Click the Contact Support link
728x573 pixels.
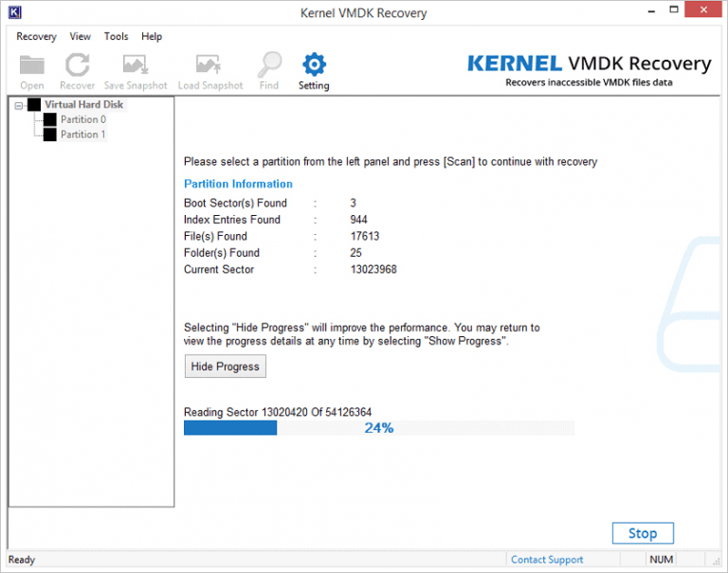pos(547,560)
